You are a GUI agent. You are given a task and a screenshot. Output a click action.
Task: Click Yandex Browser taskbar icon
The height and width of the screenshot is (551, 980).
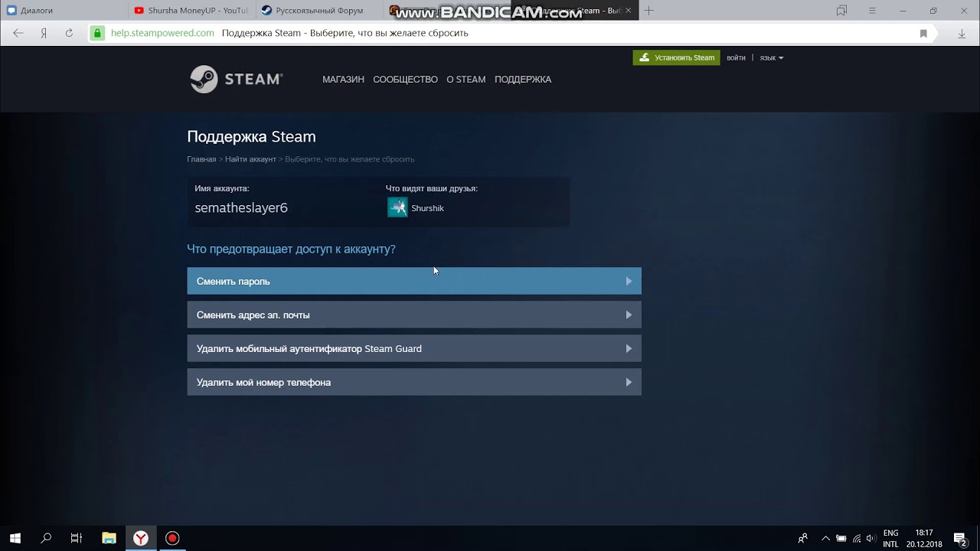click(x=141, y=538)
